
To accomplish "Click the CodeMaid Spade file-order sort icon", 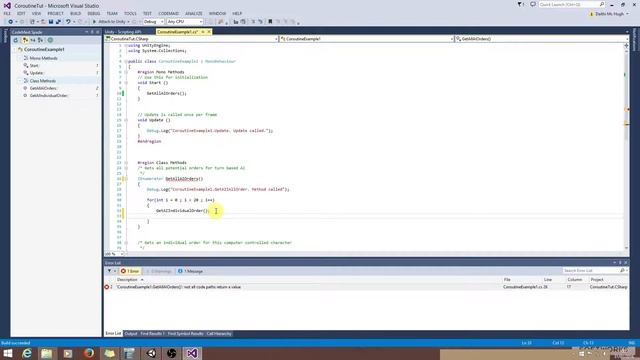I will click(x=25, y=40).
